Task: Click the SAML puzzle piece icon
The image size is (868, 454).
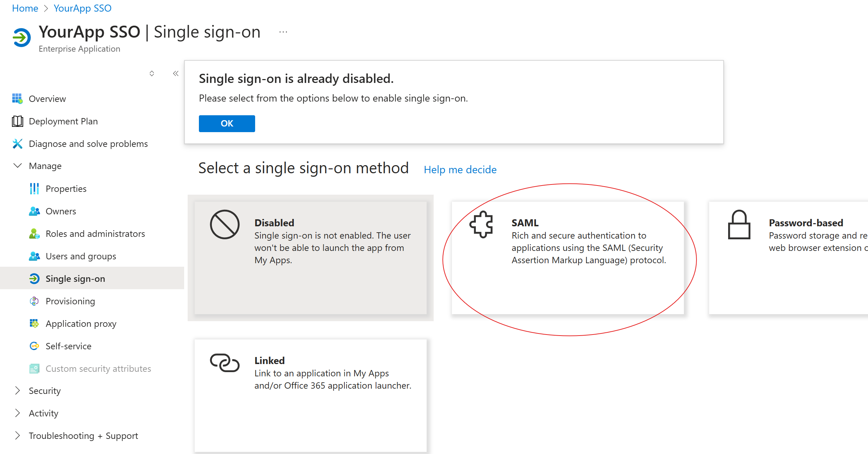Action: 481,225
